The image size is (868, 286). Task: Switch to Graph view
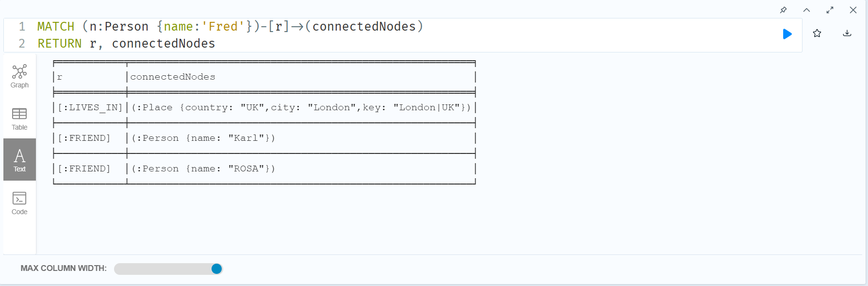point(19,76)
